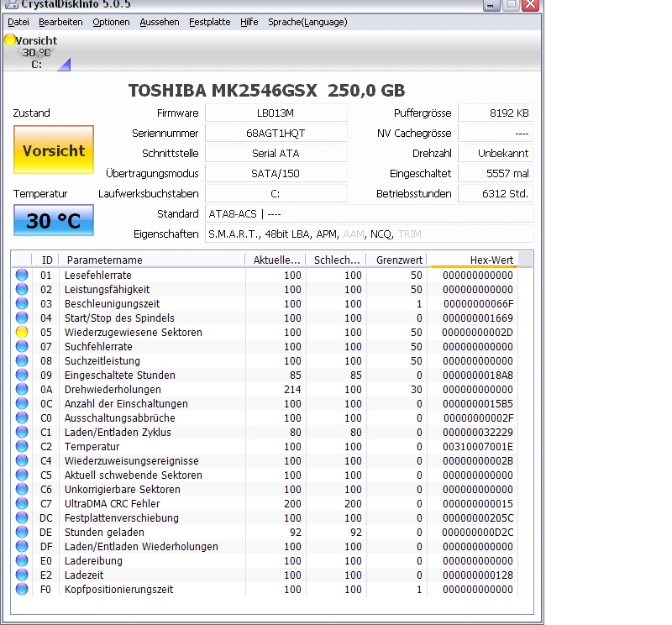The width and height of the screenshot is (672, 625).
Task: Click blue status icon for Drehwiederholungen row
Action: coord(22,389)
